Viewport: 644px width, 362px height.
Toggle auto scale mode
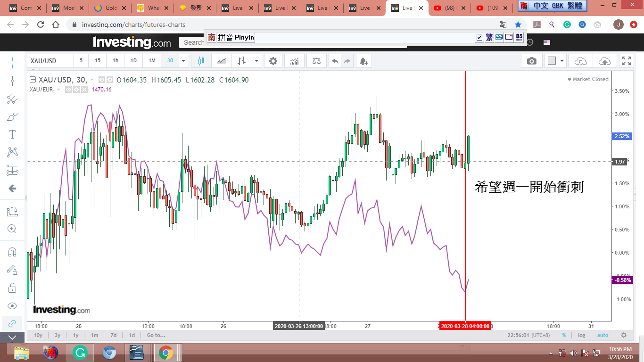[x=603, y=335]
